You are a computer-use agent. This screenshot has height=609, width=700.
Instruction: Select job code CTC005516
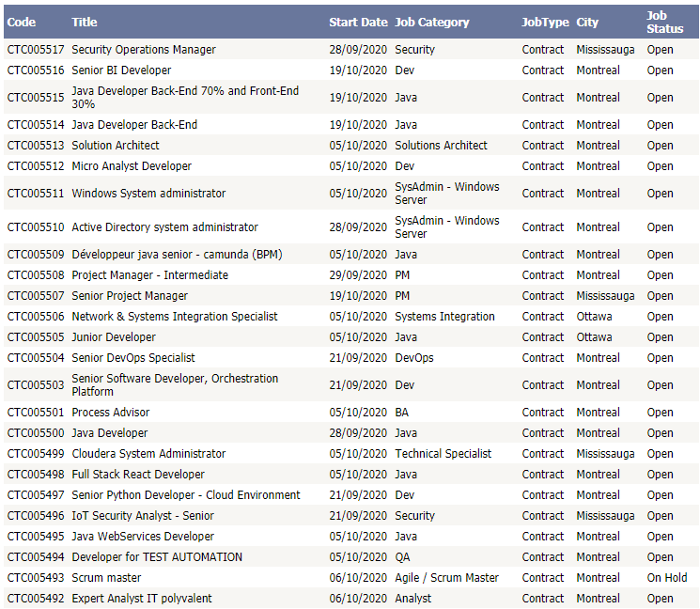(36, 70)
